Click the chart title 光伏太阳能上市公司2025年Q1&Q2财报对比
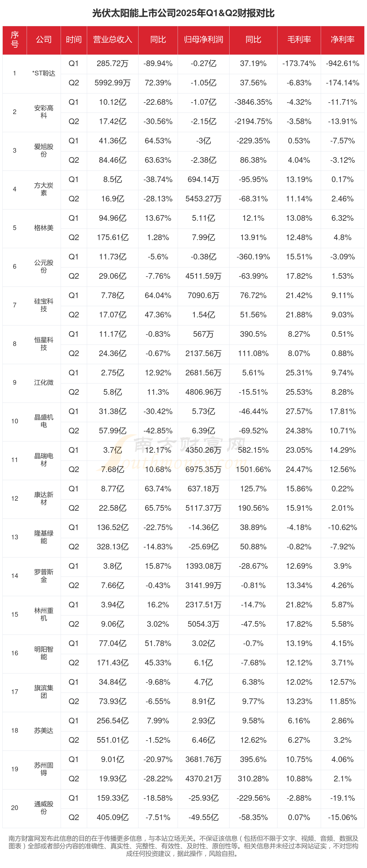 pyautogui.click(x=183, y=13)
